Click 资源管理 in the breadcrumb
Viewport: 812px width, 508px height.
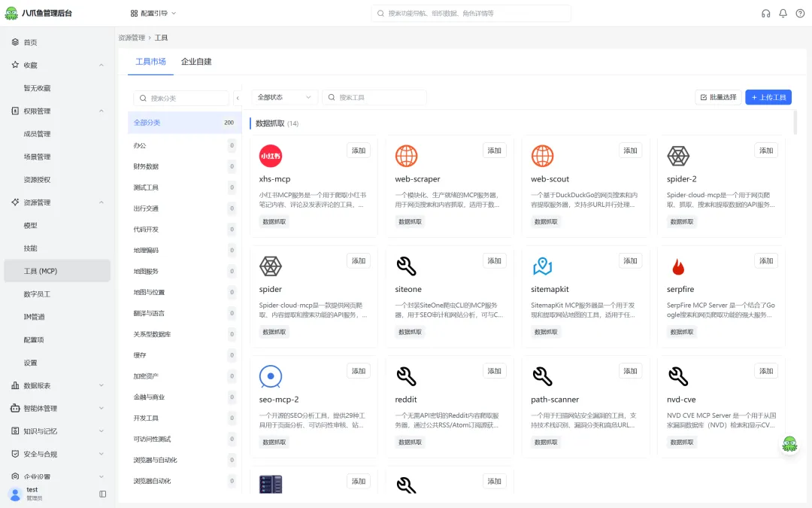click(132, 38)
